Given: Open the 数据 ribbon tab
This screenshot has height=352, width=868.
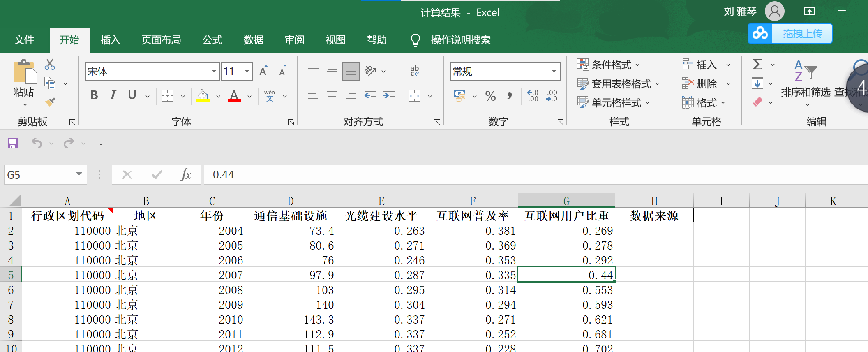Looking at the screenshot, I should click(x=253, y=40).
